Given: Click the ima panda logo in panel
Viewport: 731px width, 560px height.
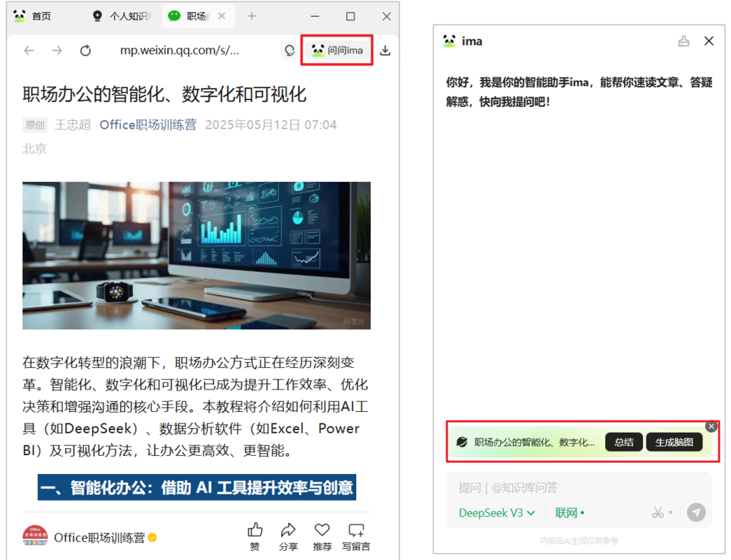Looking at the screenshot, I should (x=449, y=41).
